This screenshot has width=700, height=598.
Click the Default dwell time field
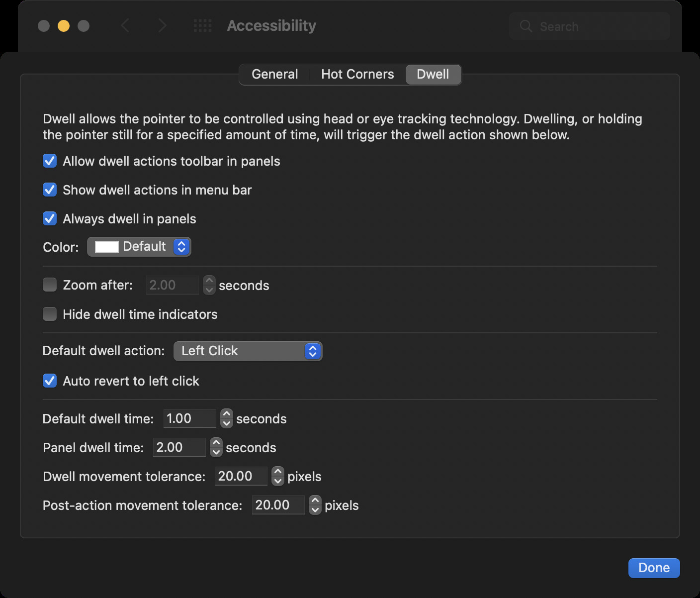click(189, 419)
